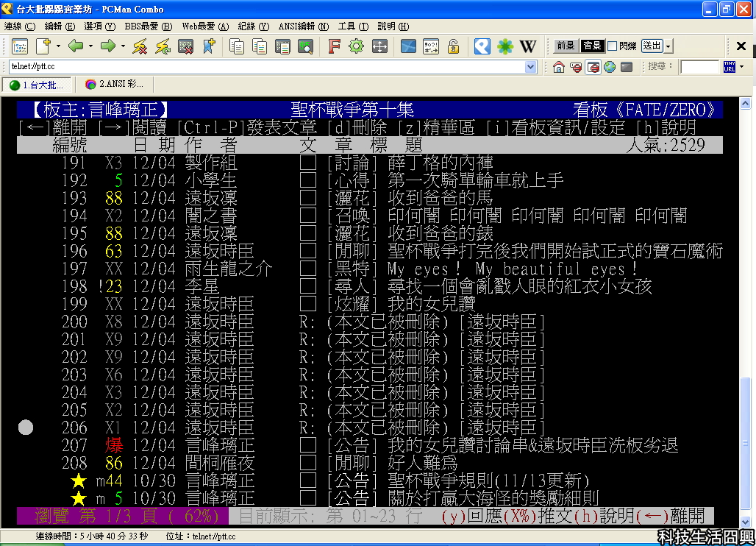Open the 連線 (C) menu
The height and width of the screenshot is (546, 756).
point(20,26)
